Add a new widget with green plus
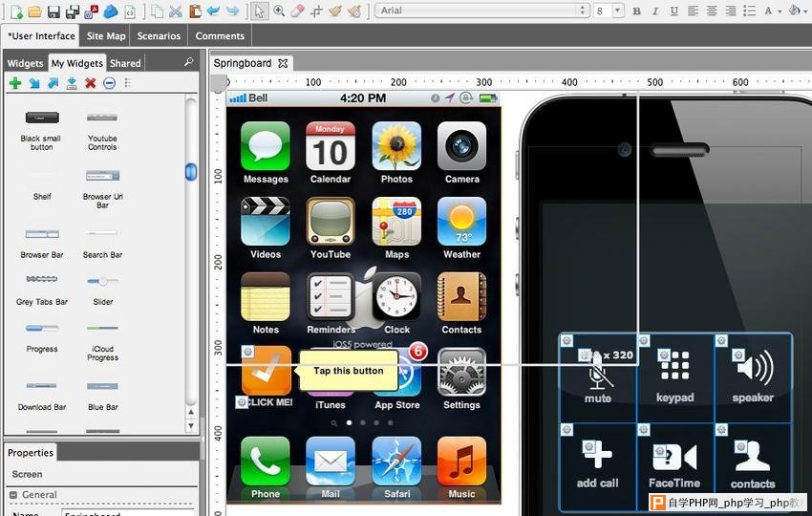812x516 pixels. pyautogui.click(x=15, y=83)
